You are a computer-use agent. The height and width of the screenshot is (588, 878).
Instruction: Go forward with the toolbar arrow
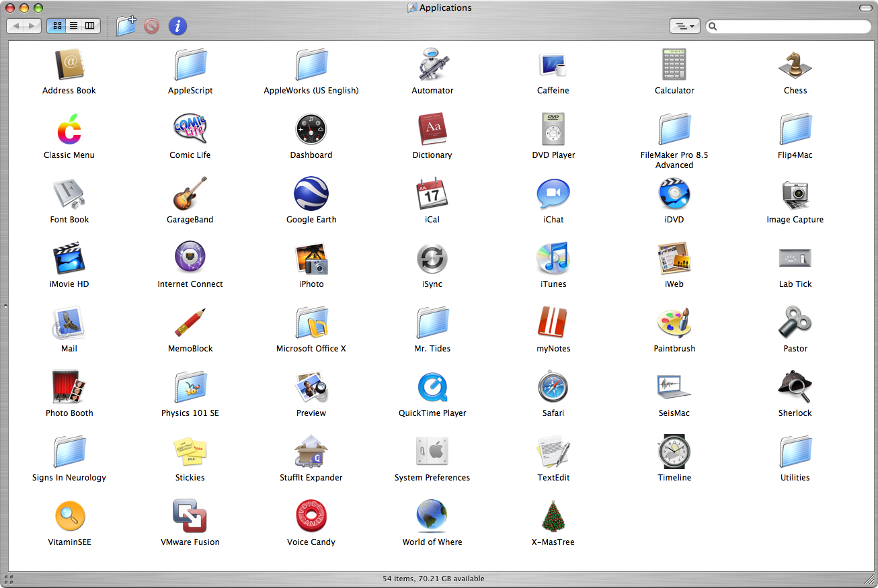pos(34,26)
